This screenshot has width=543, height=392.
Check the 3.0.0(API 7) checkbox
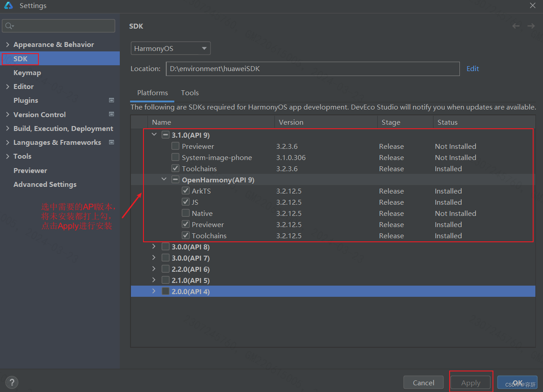point(165,258)
